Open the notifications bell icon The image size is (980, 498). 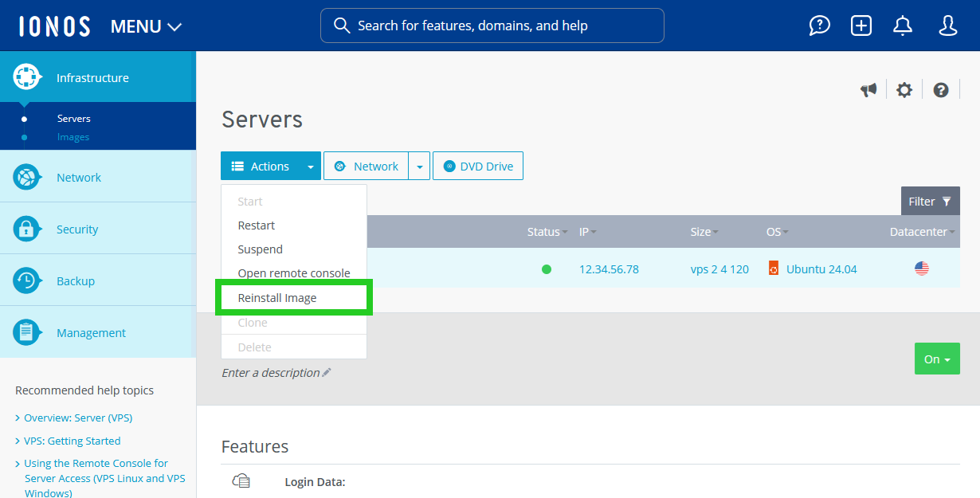point(902,25)
